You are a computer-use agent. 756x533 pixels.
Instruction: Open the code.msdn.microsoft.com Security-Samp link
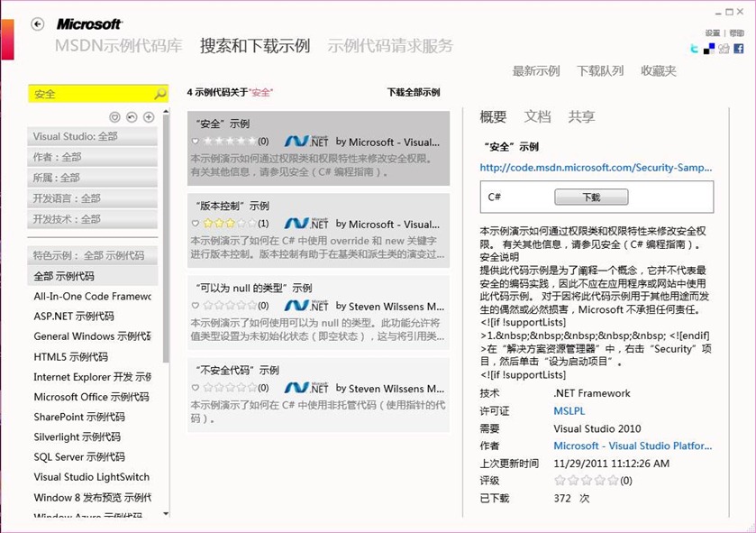tap(596, 168)
